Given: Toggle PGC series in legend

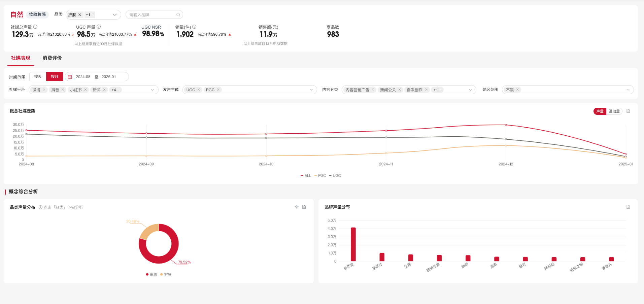Looking at the screenshot, I should [x=320, y=176].
